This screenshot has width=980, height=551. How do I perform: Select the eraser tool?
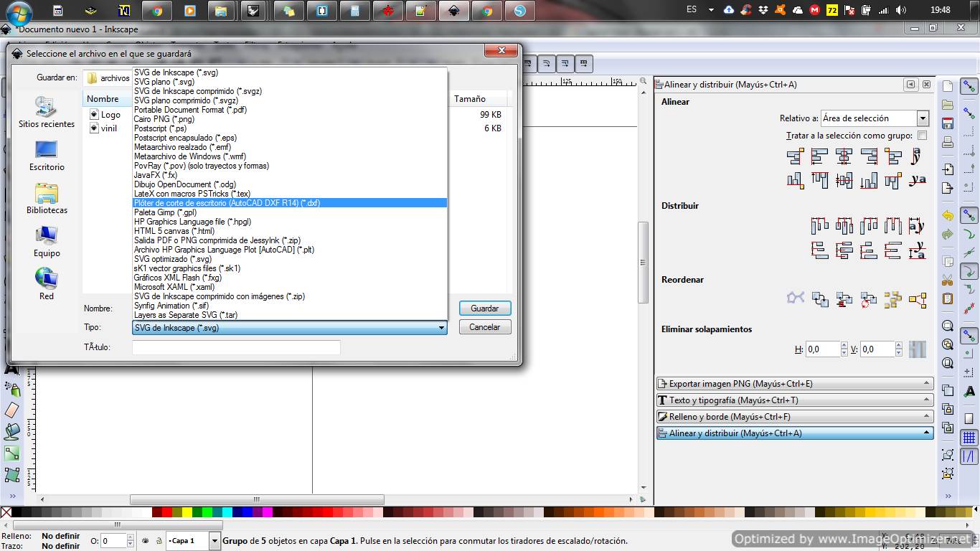click(x=12, y=410)
